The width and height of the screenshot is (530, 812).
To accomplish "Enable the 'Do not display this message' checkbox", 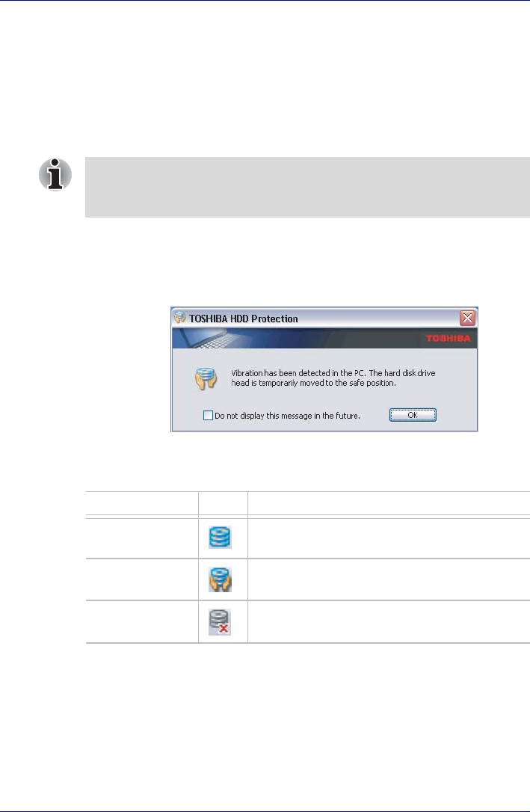I will [208, 415].
